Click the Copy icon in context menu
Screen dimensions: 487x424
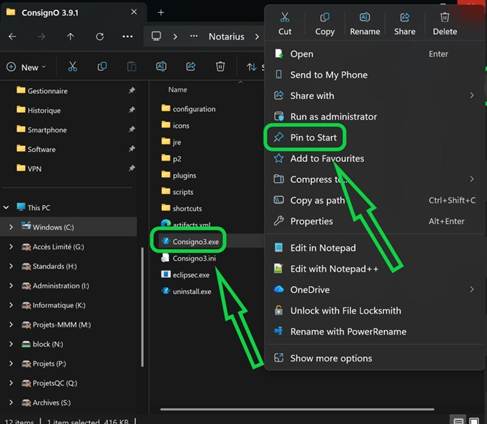pos(325,17)
